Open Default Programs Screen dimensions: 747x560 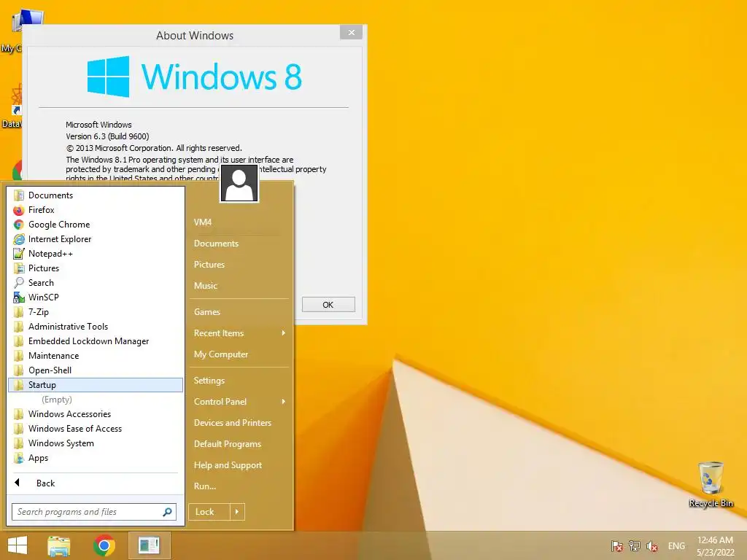239,444
